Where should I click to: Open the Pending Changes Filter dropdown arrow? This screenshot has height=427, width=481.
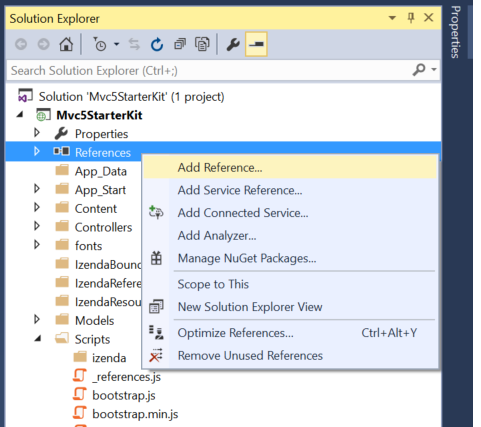point(116,44)
